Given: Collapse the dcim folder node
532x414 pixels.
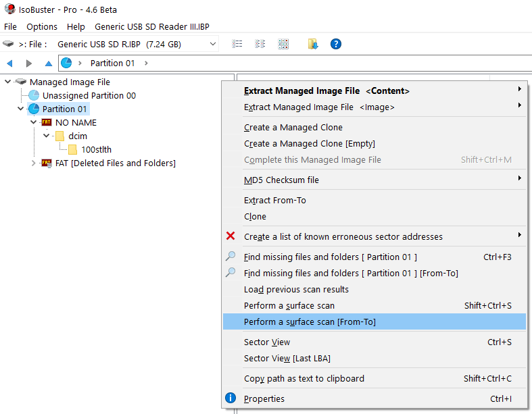Looking at the screenshot, I should (46, 136).
